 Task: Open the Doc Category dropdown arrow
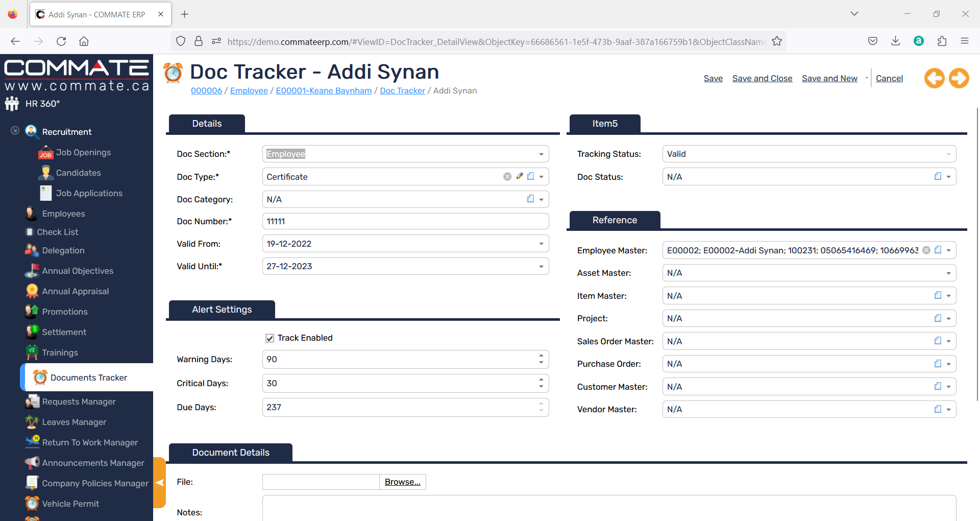click(x=541, y=199)
